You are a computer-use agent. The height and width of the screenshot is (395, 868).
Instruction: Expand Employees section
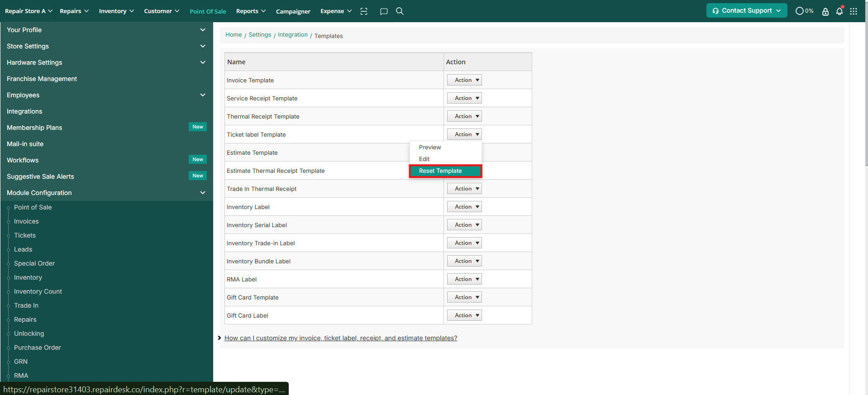click(106, 95)
